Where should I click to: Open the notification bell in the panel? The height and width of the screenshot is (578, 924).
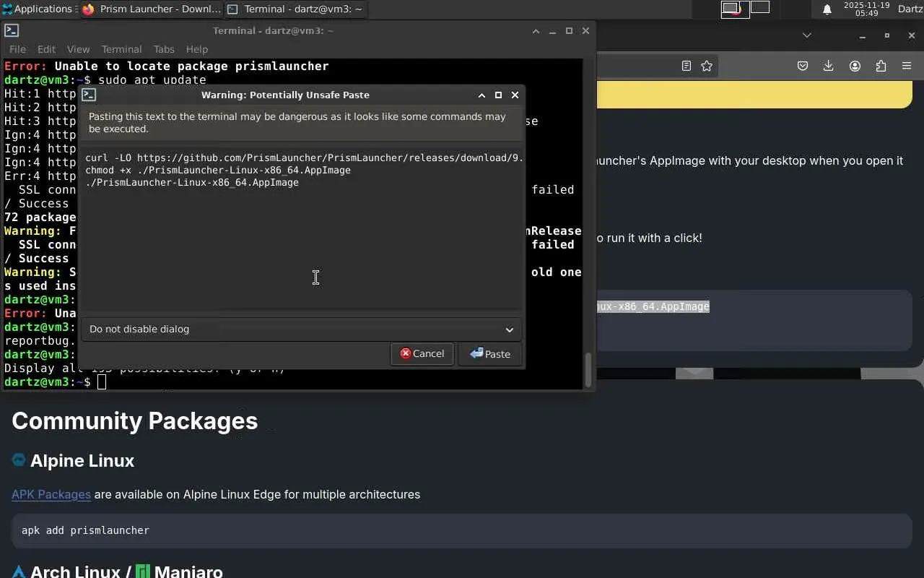[827, 9]
